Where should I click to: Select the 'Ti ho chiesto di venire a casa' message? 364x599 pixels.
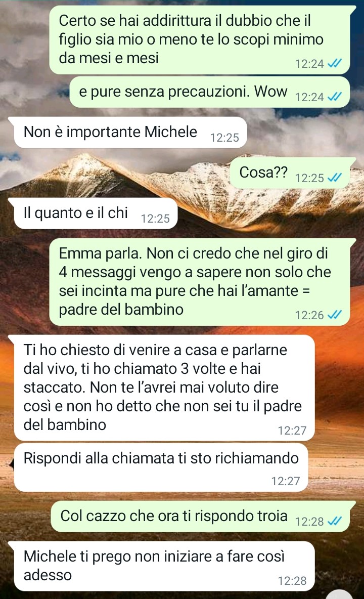164,388
